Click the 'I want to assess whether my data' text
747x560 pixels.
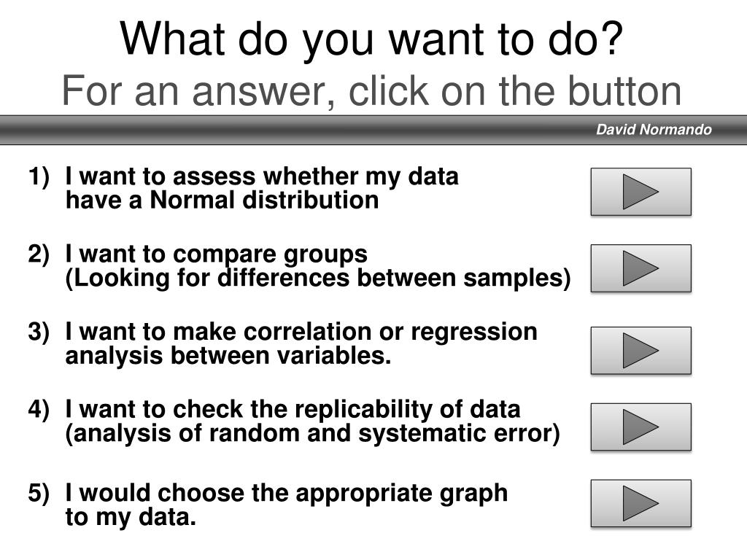coord(262,177)
